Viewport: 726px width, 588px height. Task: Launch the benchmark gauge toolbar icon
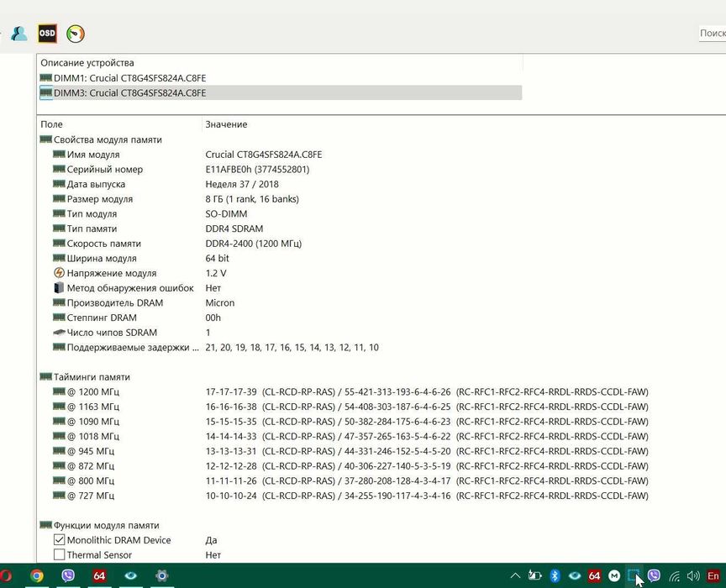click(x=76, y=34)
